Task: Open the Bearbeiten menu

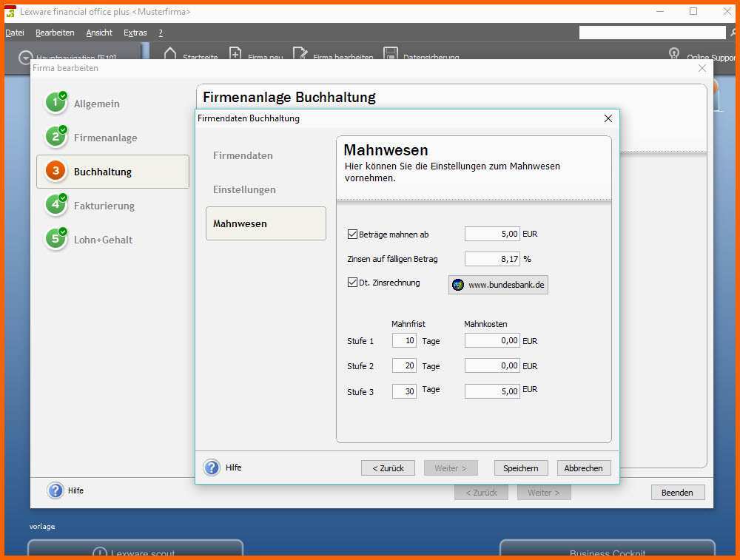Action: pos(55,33)
